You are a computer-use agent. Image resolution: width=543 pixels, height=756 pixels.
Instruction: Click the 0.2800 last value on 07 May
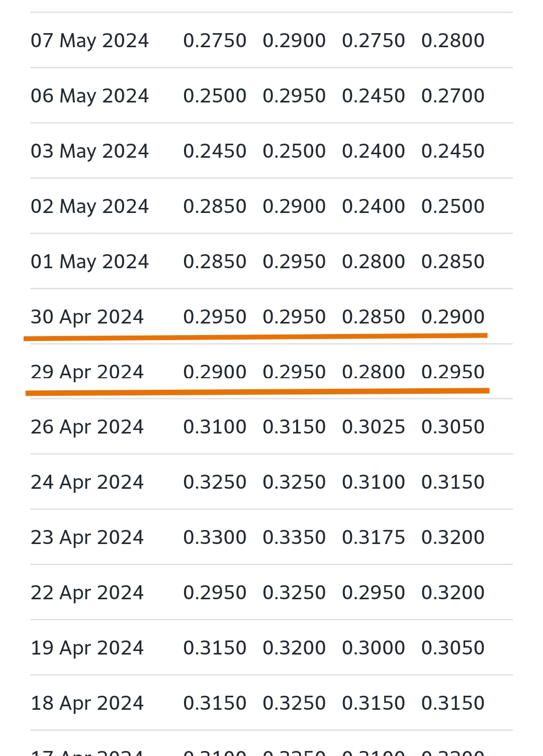coord(452,41)
